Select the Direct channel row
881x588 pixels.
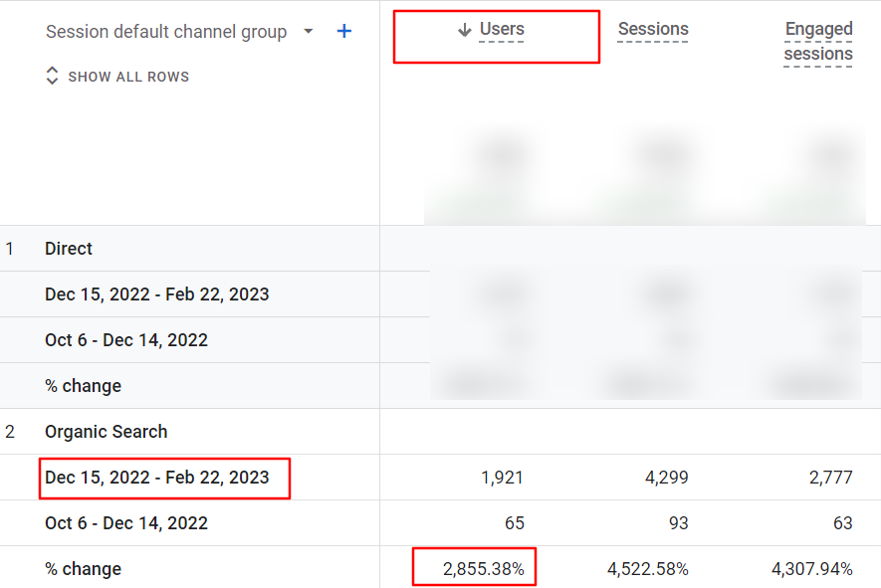69,249
